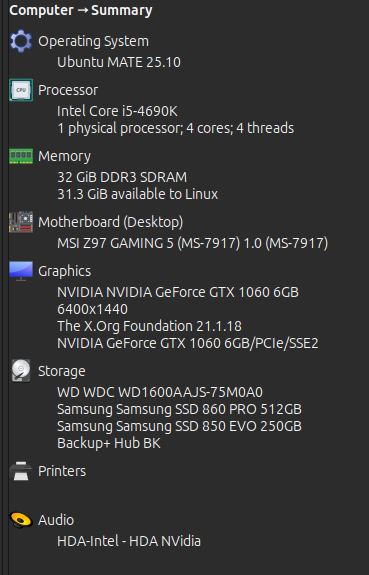Select the 32 GiB DDR3 SDRAM line
Viewport: 369px width, 575px height.
[x=122, y=177]
